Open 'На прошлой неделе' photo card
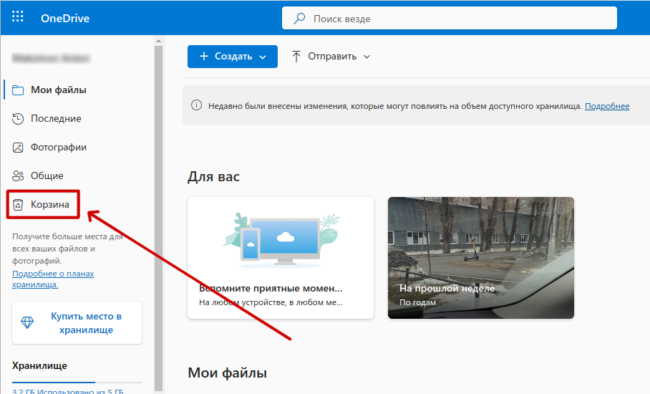The image size is (650, 394). [481, 258]
